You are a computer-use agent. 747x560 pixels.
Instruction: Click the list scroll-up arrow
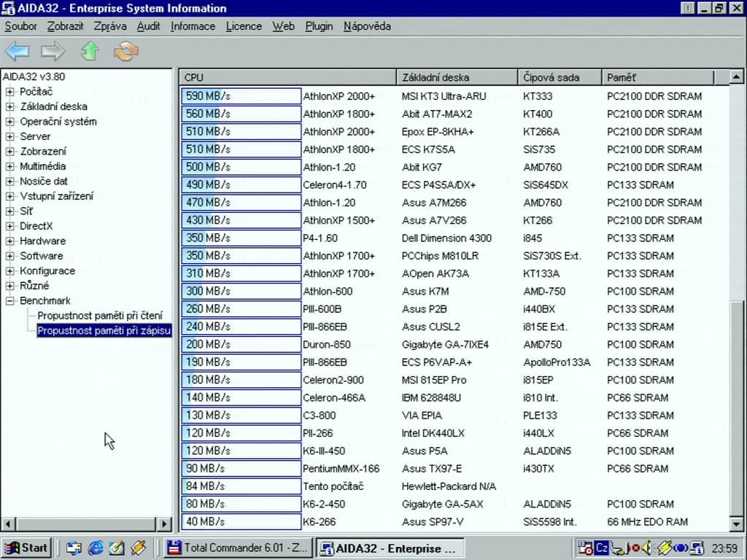click(x=736, y=77)
